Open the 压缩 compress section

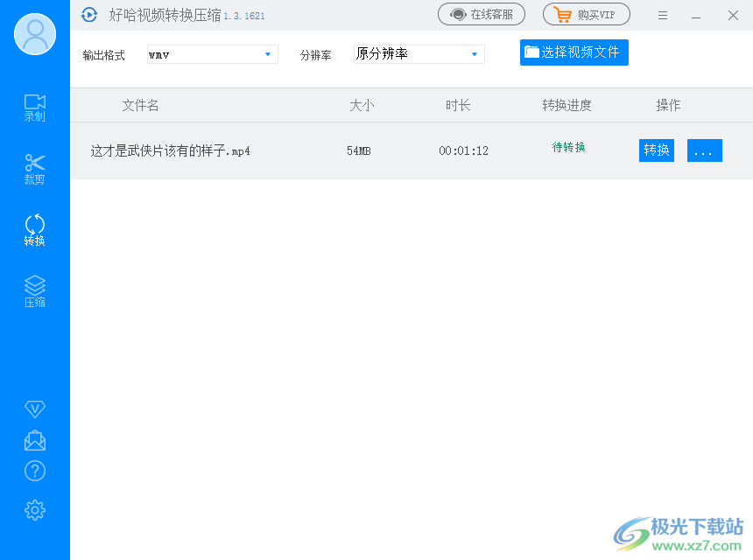34,291
